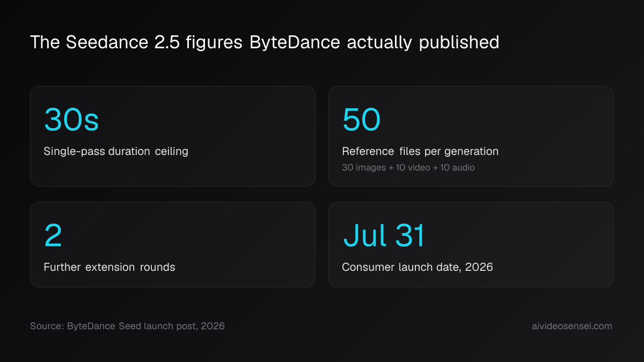The width and height of the screenshot is (644, 362).
Task: Click the "Reference files per generation" label
Action: (x=420, y=151)
